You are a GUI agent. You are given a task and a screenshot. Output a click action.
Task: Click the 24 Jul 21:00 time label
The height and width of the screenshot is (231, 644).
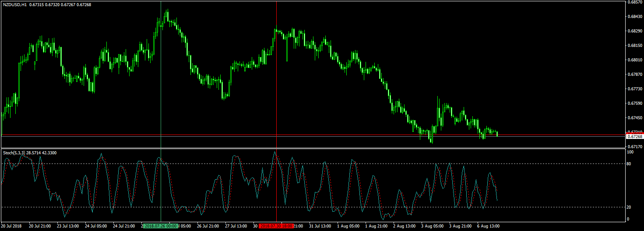(124, 226)
